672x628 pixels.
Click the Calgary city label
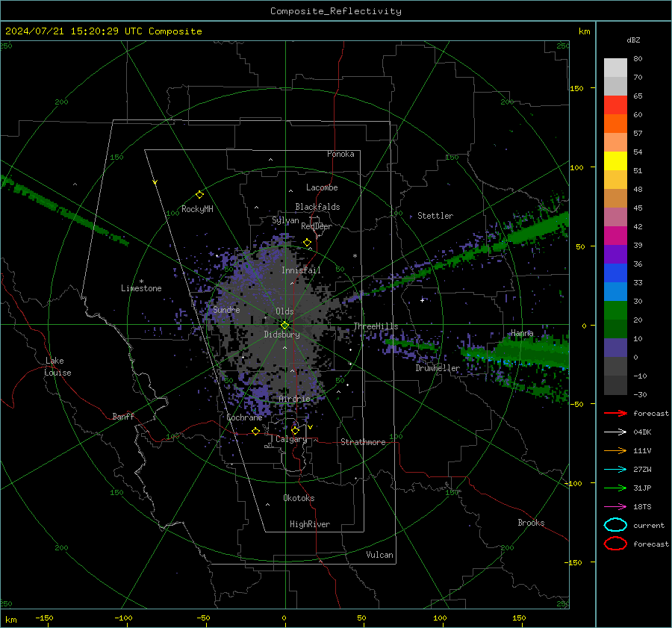291,439
